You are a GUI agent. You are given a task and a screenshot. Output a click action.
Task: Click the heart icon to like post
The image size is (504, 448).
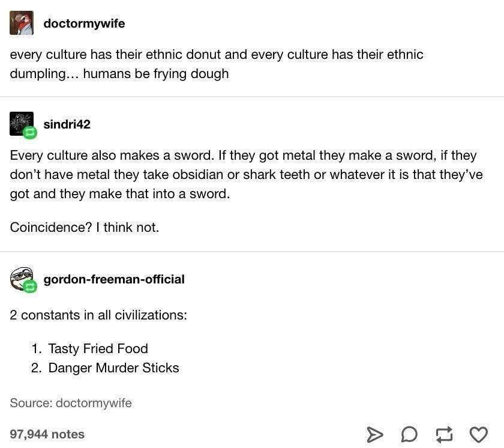tap(478, 434)
